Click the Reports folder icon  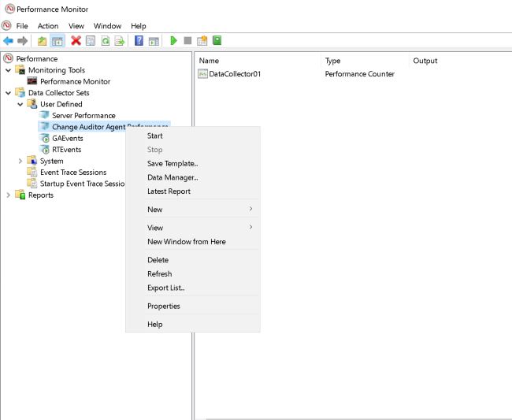click(x=20, y=195)
